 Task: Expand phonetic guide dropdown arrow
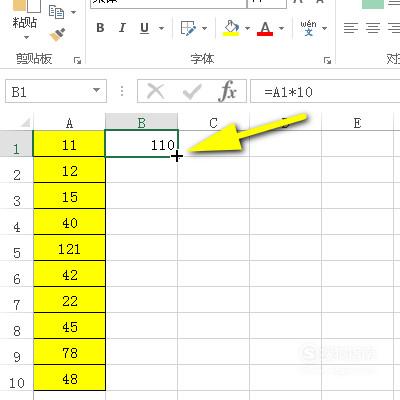pos(324,28)
